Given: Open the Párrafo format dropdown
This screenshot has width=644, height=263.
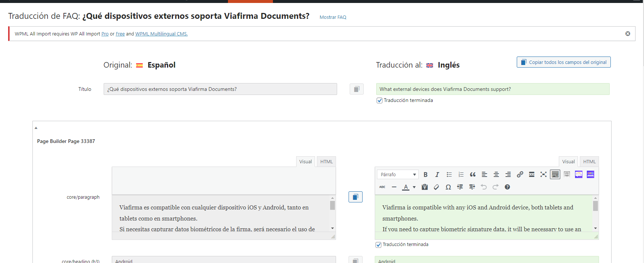Looking at the screenshot, I should (398, 175).
